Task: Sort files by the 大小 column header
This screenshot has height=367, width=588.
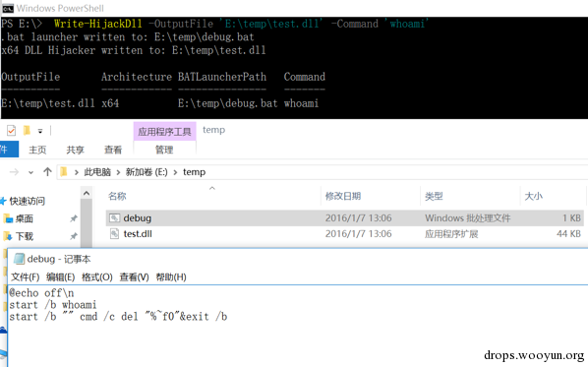Action: (534, 196)
